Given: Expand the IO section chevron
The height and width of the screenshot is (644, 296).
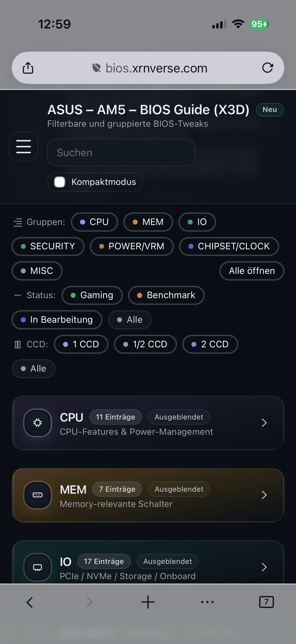Looking at the screenshot, I should point(264,567).
